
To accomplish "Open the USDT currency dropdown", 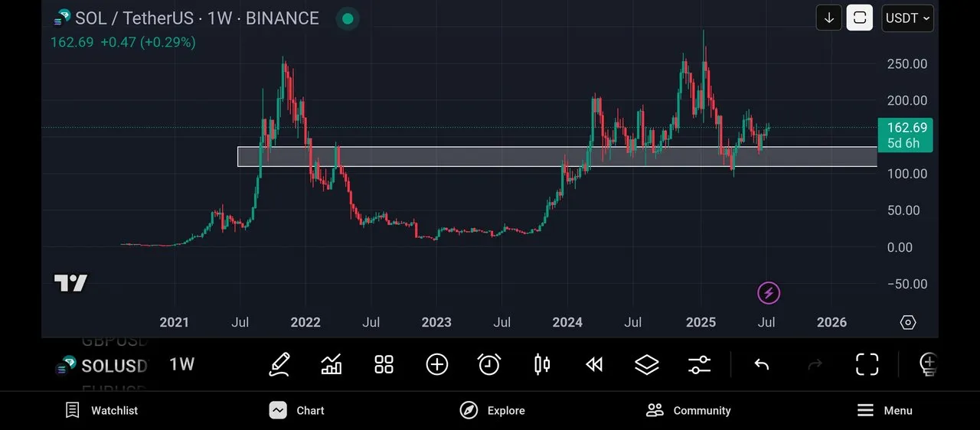I will 908,18.
